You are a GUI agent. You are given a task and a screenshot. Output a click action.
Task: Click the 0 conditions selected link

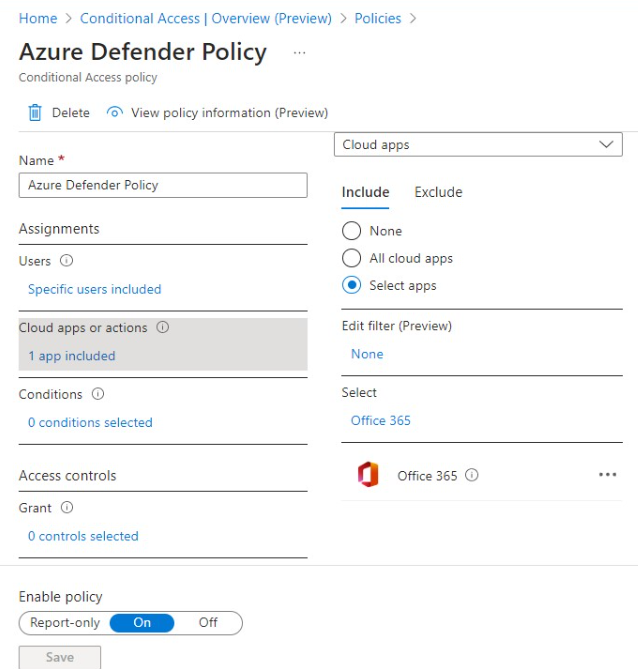90,422
